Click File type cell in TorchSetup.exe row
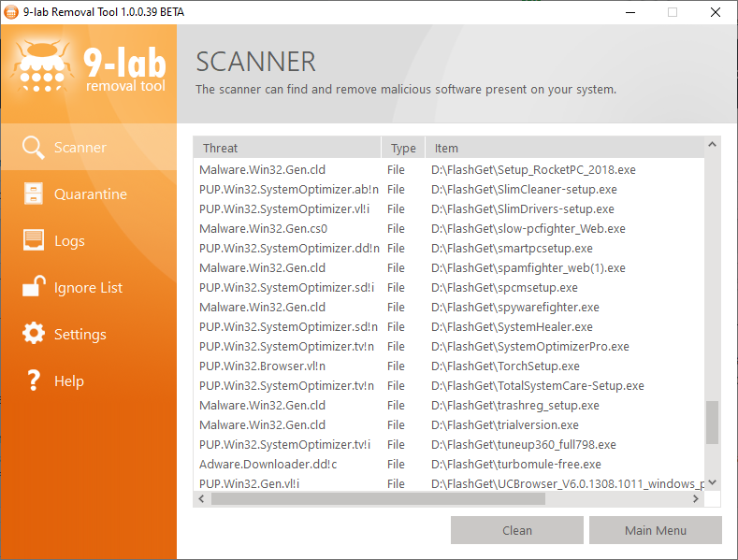Image resolution: width=738 pixels, height=560 pixels. [x=396, y=366]
